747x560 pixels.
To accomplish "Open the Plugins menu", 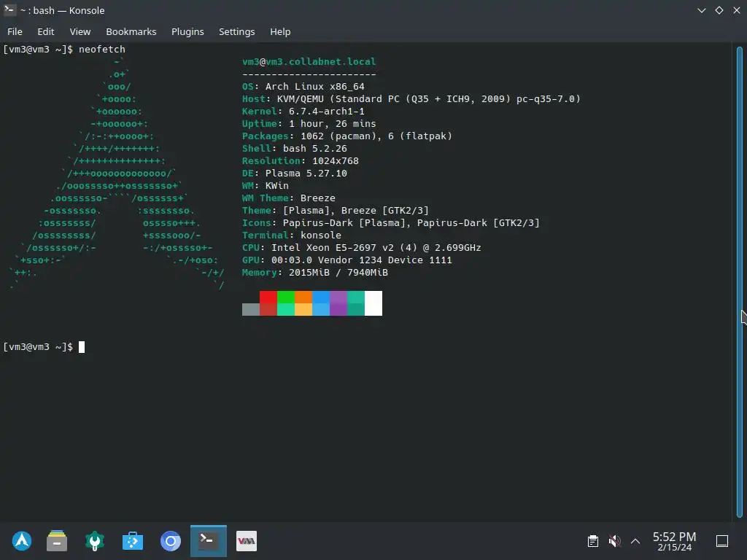I will (x=187, y=31).
